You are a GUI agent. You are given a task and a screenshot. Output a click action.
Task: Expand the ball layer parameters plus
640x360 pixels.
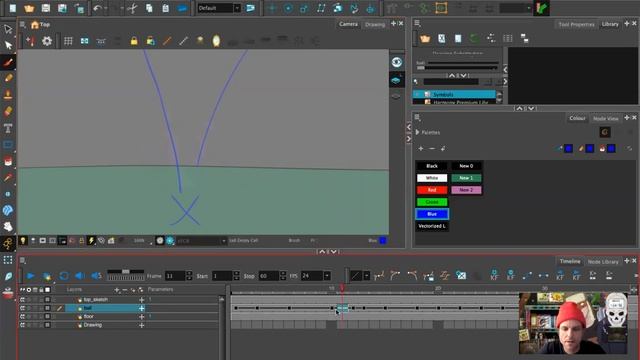pos(142,308)
